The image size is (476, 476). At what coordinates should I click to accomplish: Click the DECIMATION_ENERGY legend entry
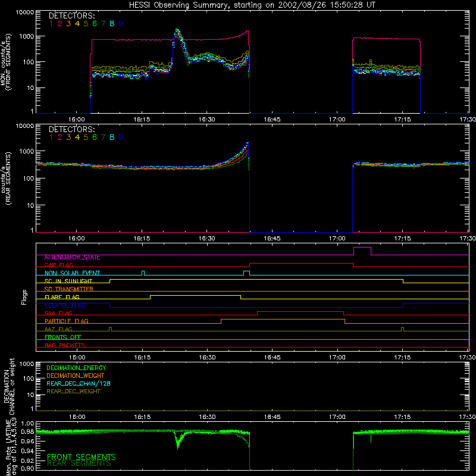pyautogui.click(x=76, y=368)
